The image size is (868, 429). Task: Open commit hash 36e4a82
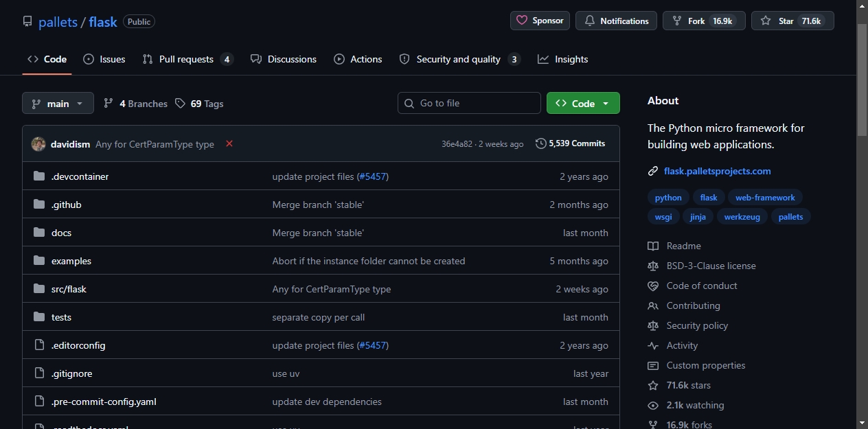[457, 144]
